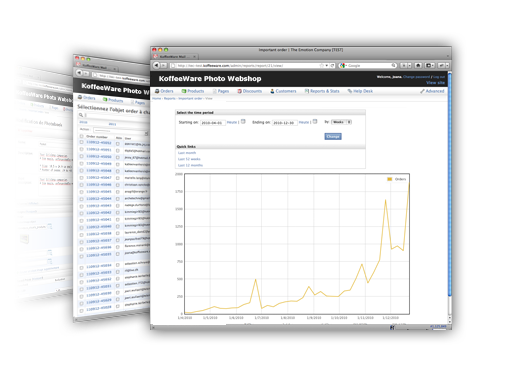Click the View site link
This screenshot has height=385, width=510.
click(435, 82)
